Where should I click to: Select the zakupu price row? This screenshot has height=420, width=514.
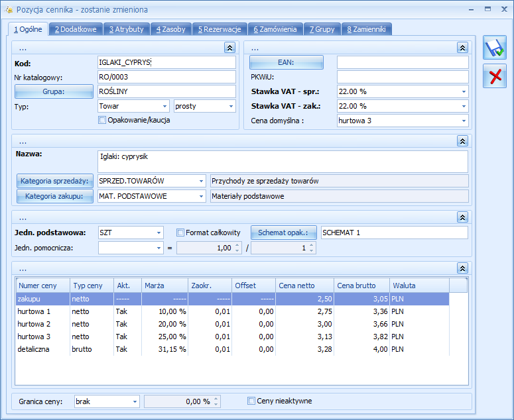[x=232, y=299]
